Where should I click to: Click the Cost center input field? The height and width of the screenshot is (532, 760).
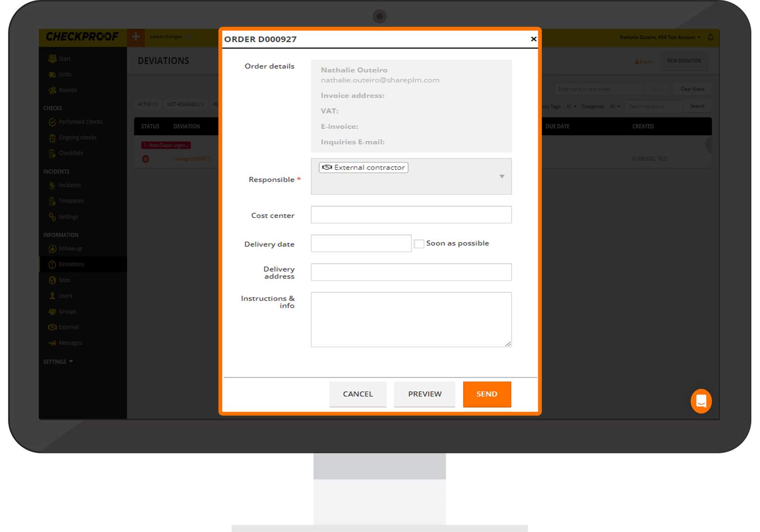tap(411, 215)
